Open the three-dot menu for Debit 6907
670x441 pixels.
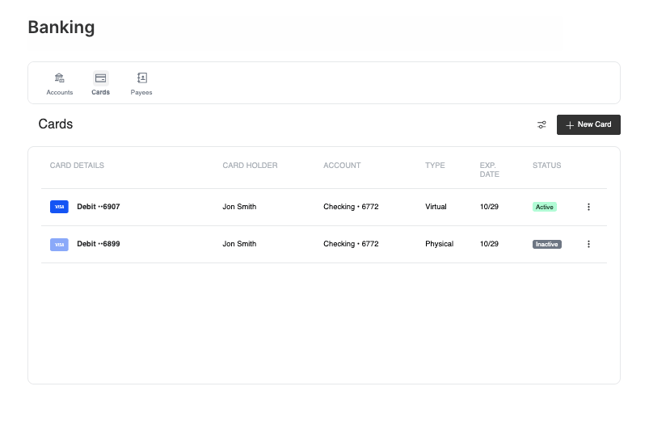click(588, 207)
